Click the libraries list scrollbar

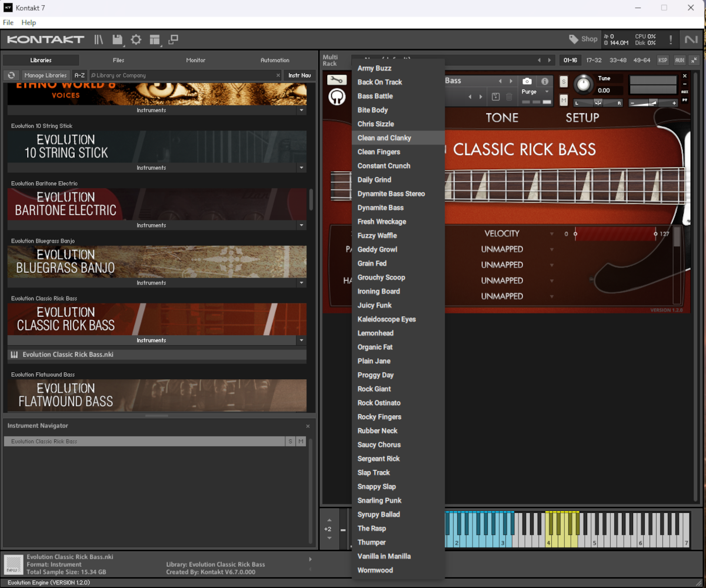(x=311, y=199)
